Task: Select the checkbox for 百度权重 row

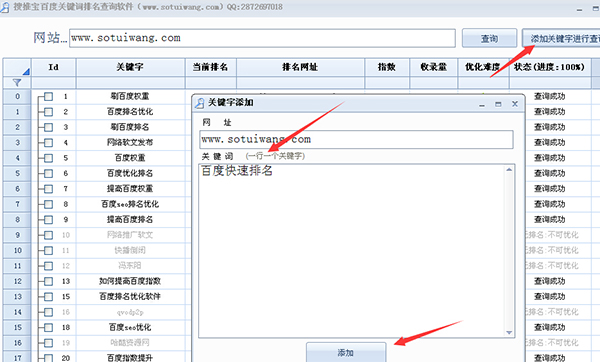Action: pos(49,158)
